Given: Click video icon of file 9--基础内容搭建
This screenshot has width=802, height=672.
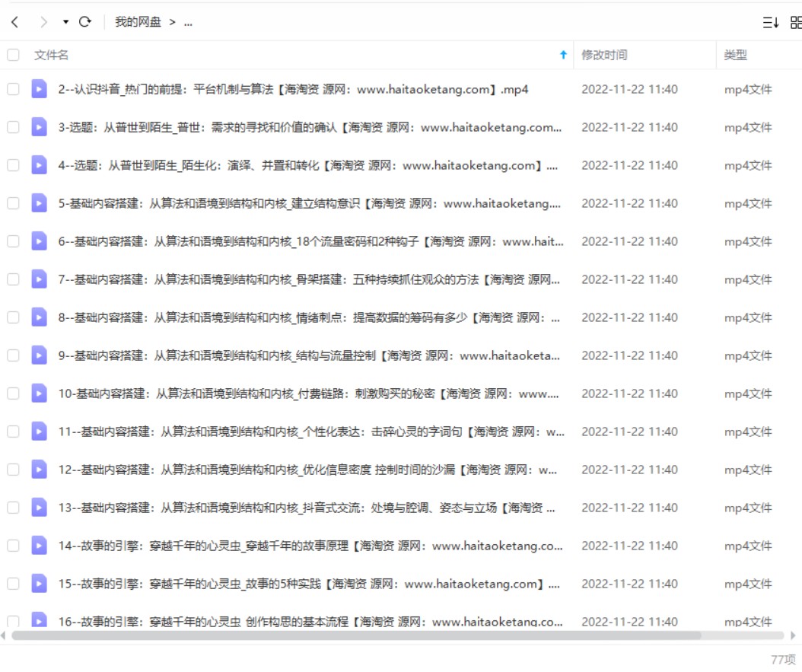Looking at the screenshot, I should click(39, 355).
